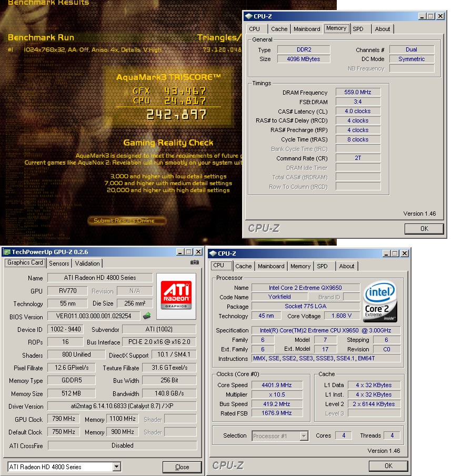Click the Shaders 800 Unified field
The height and width of the screenshot is (476, 452).
pos(76,355)
